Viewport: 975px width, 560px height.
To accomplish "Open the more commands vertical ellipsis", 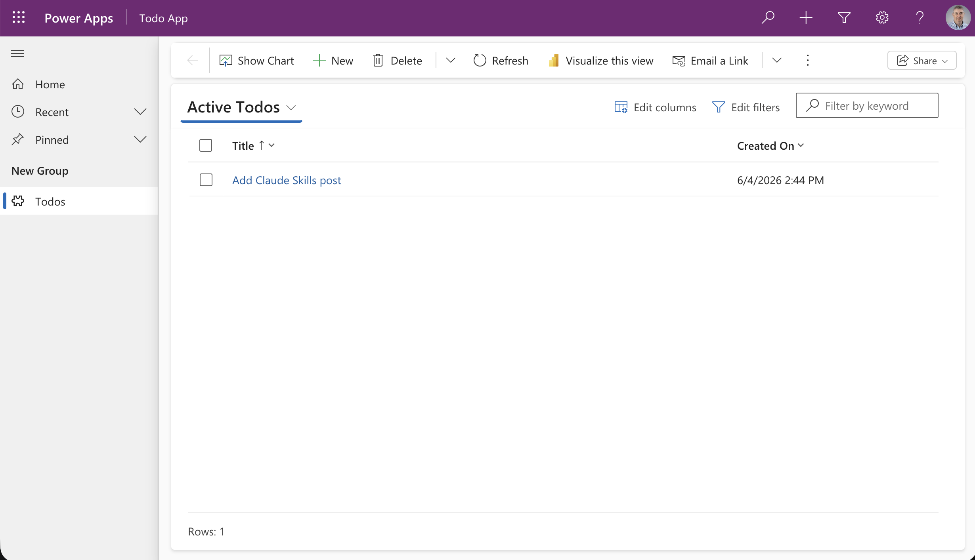I will coord(808,61).
